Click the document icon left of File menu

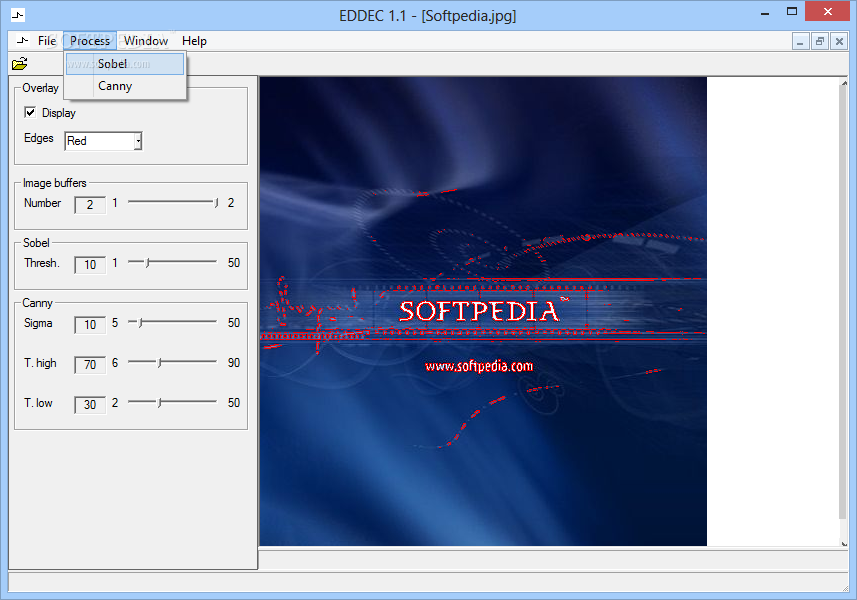(x=22, y=40)
